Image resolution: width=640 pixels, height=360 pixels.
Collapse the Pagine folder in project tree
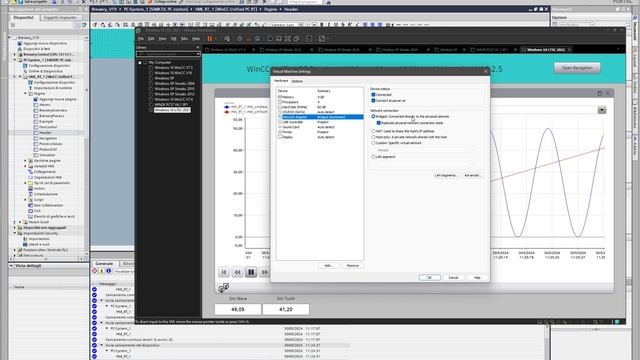pyautogui.click(x=25, y=93)
